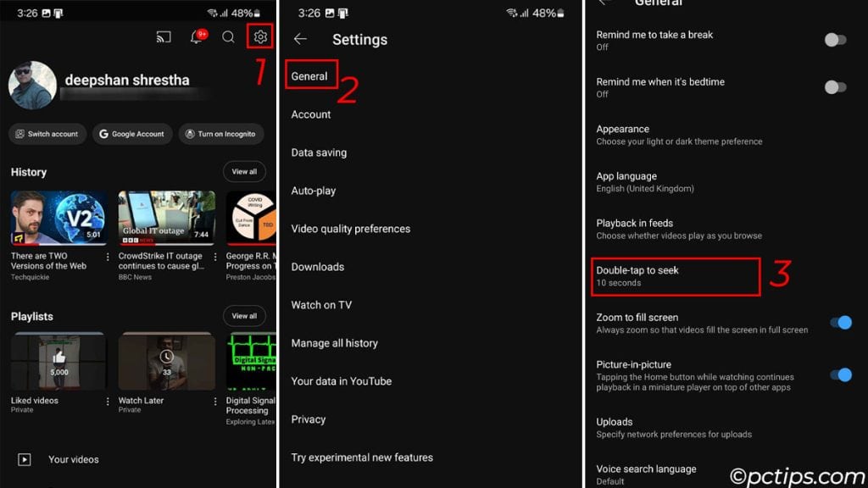Enable Remind me to take a break
Viewport: 868px width, 488px height.
pyautogui.click(x=835, y=40)
